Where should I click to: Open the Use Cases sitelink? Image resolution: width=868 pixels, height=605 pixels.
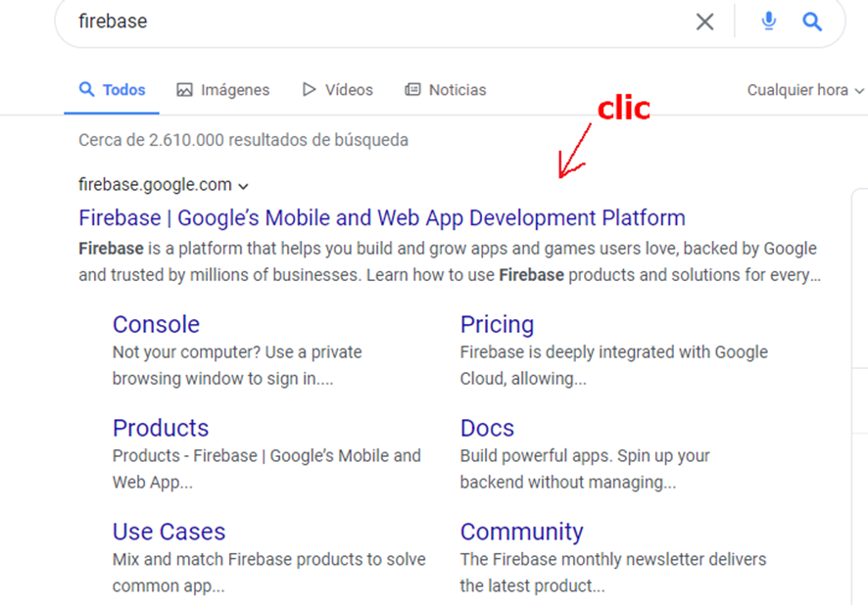click(169, 532)
